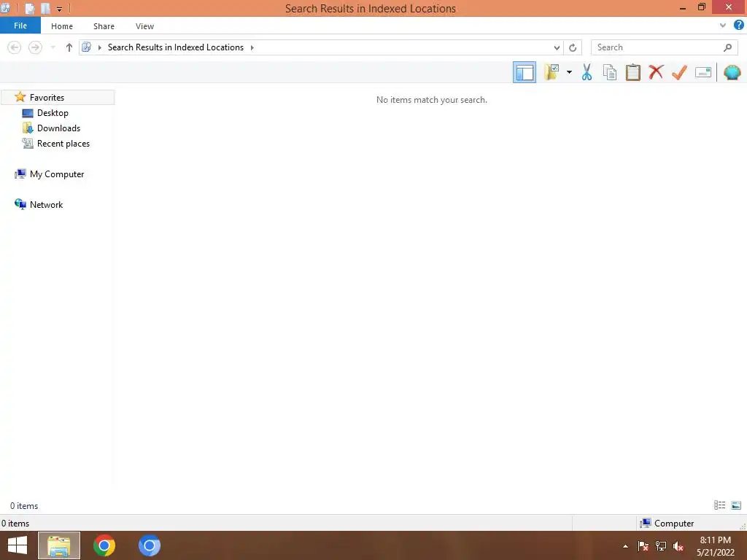Viewport: 747px width, 560px height.
Task: Click the Computer label in the bottom status bar
Action: point(673,524)
